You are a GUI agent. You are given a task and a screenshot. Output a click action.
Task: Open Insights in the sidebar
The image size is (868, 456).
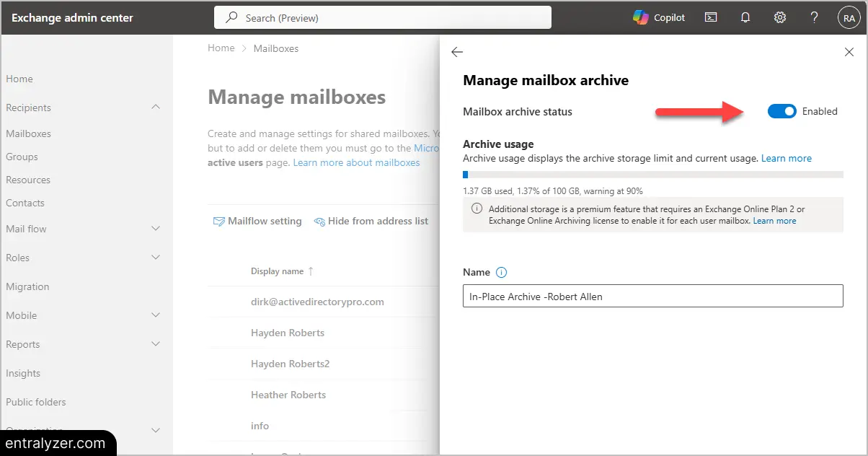23,373
